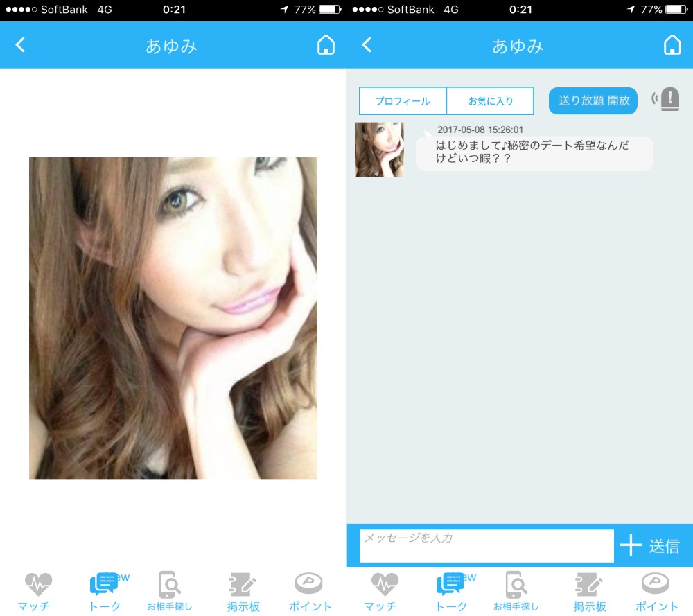Open トーク tab on left screen
The image size is (693, 616).
(105, 592)
